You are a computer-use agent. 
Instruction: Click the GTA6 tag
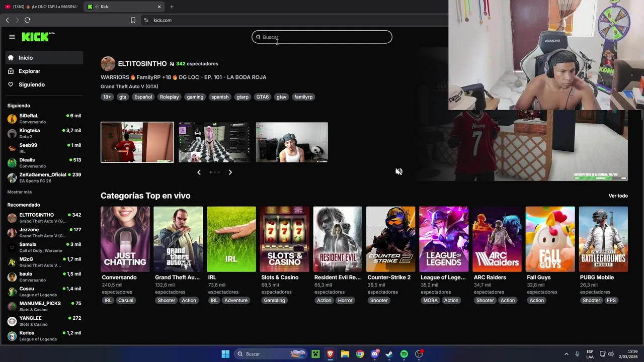click(263, 97)
